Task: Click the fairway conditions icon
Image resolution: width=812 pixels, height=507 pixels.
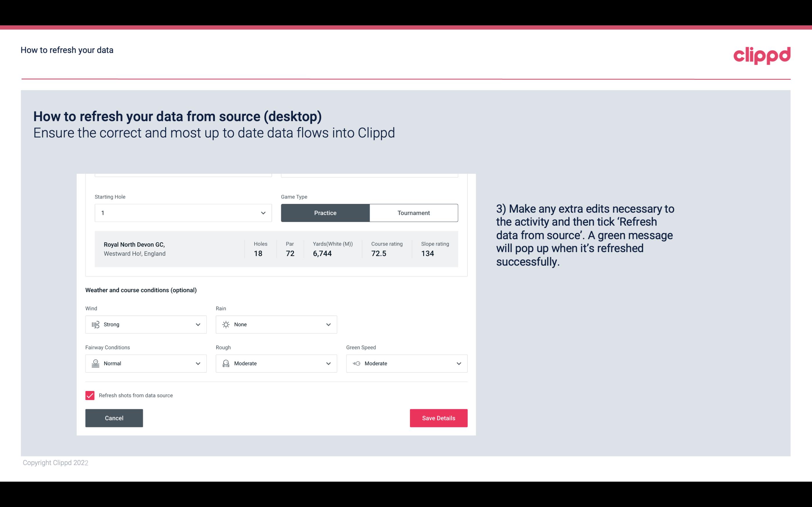Action: [x=95, y=363]
